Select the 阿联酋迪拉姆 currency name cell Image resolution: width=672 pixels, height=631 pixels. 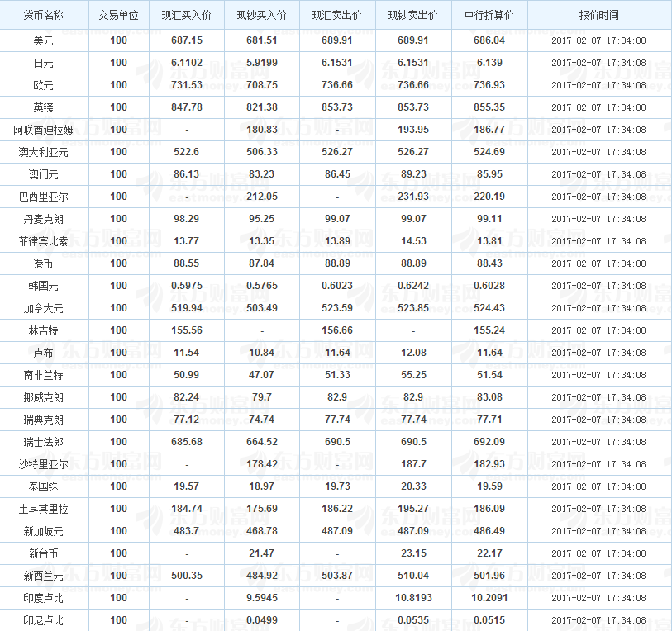[x=44, y=130]
